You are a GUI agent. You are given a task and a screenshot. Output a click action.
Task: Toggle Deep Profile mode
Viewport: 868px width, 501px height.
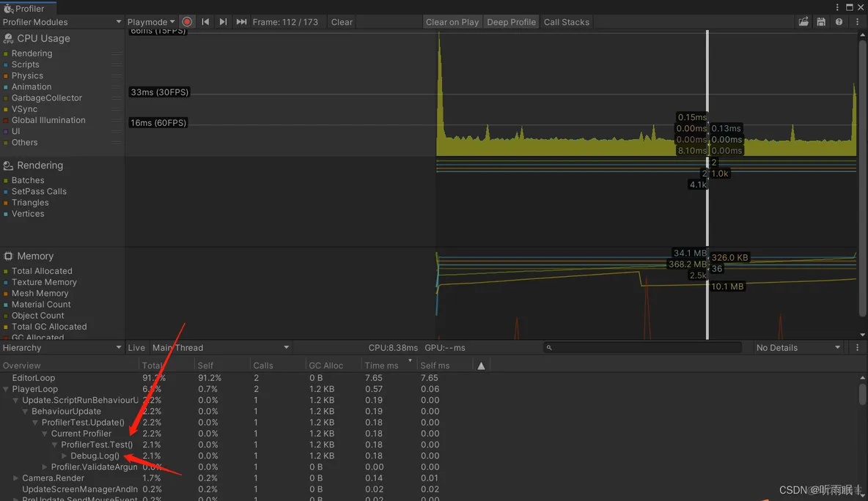click(x=511, y=22)
